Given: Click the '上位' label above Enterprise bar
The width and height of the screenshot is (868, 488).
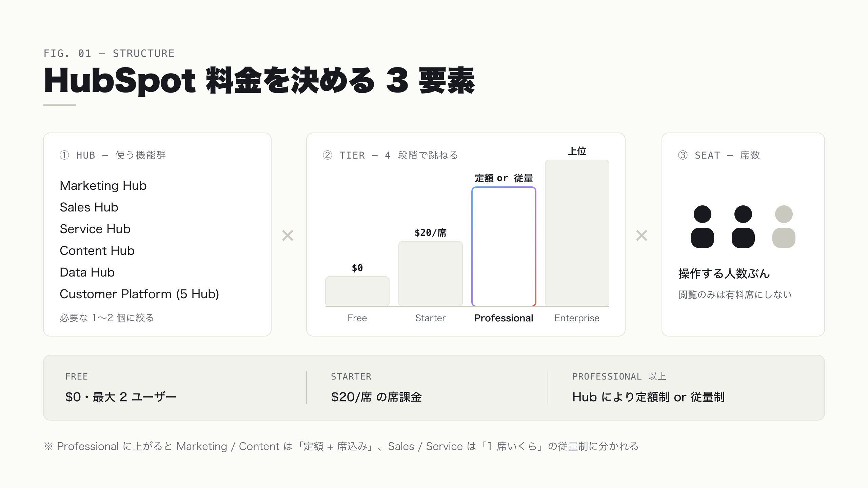Looking at the screenshot, I should coord(577,151).
